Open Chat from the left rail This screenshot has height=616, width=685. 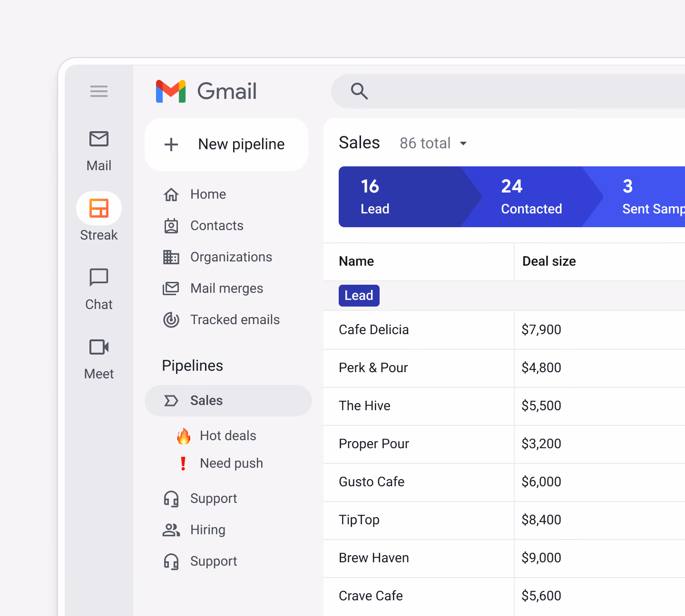tap(99, 289)
